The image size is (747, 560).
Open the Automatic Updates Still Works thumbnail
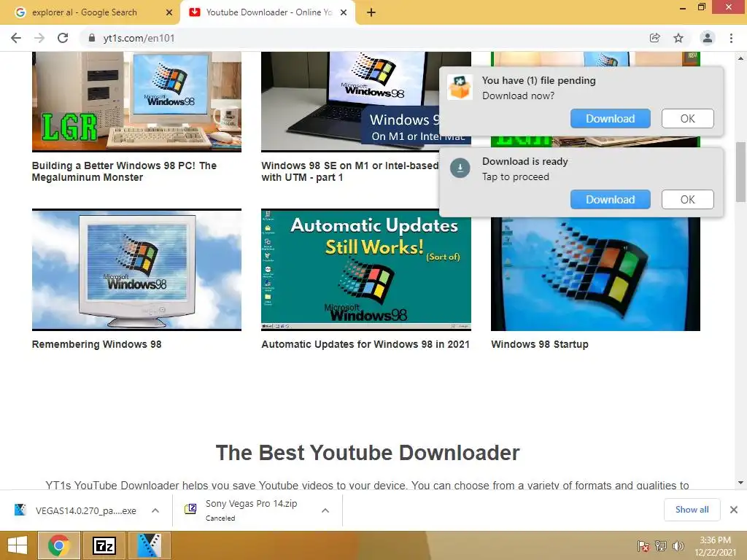point(366,270)
